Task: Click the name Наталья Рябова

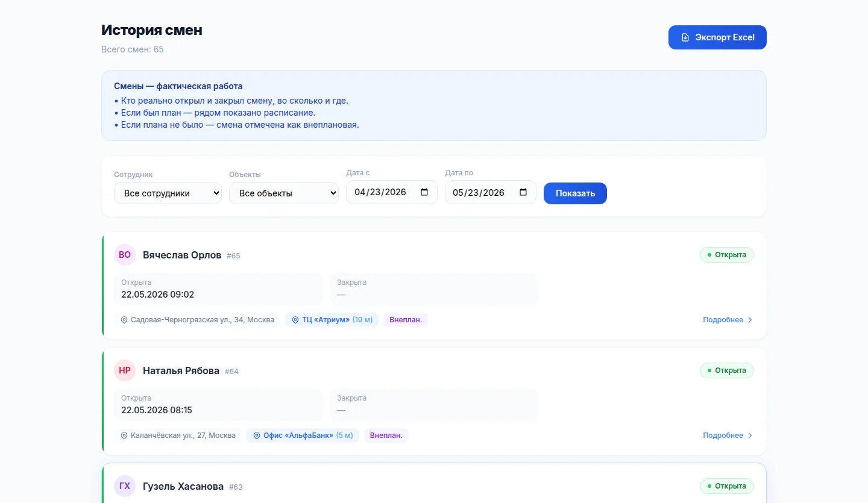Action: (181, 370)
